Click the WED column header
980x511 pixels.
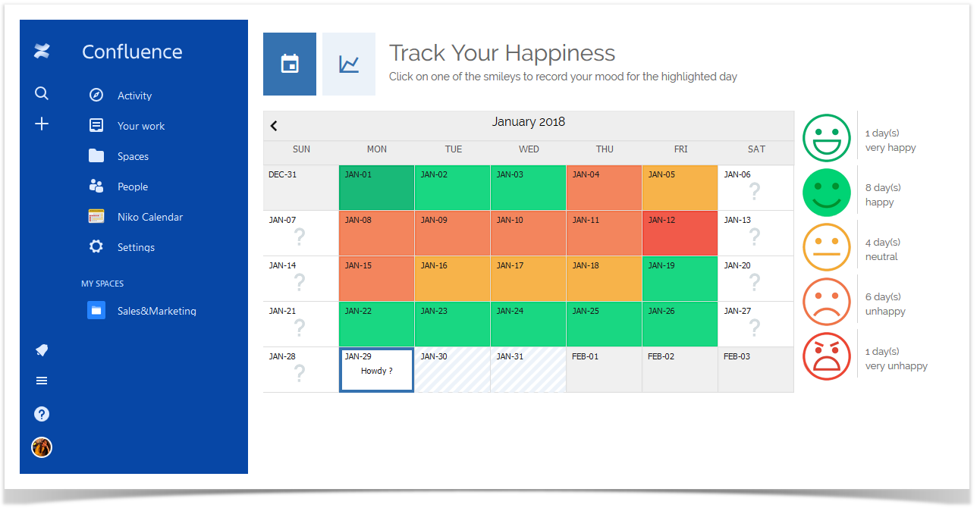529,149
